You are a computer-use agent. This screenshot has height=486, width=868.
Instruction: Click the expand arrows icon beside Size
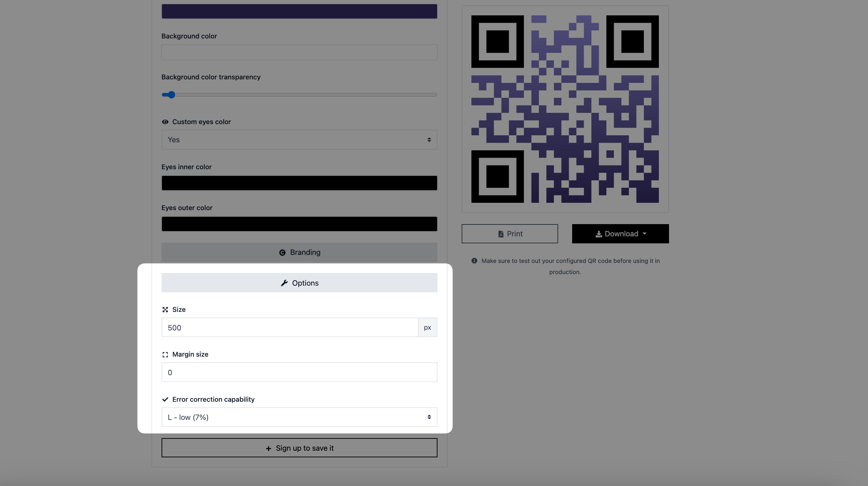165,309
